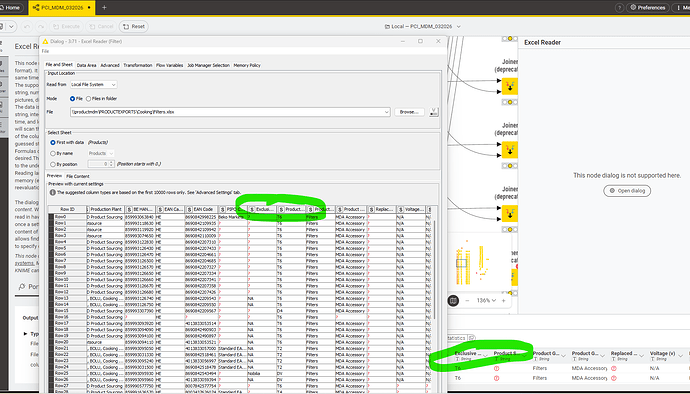Open Preferences
The height and width of the screenshot is (394, 690).
click(x=648, y=7)
